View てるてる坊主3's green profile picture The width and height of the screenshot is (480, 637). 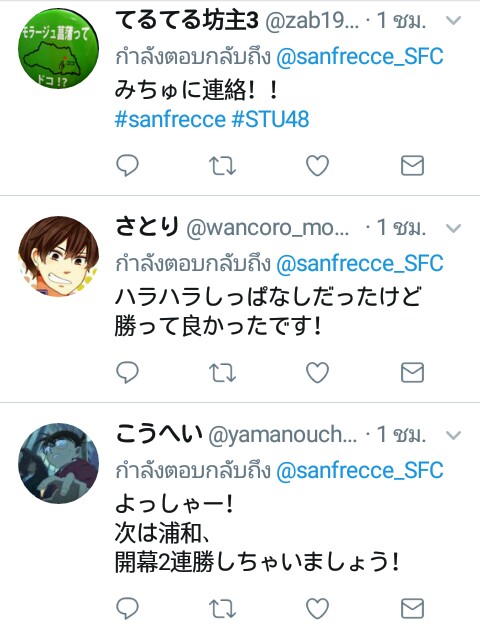(58, 49)
